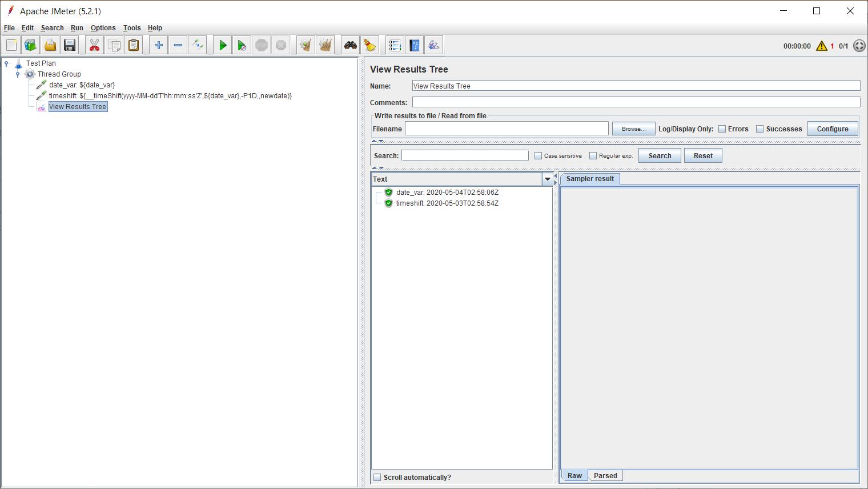Select the Parsed tab
This screenshot has width=868, height=489.
(x=605, y=476)
